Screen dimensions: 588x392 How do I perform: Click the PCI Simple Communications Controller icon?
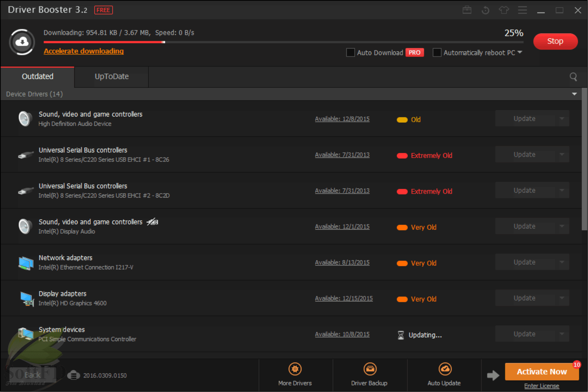click(x=26, y=334)
